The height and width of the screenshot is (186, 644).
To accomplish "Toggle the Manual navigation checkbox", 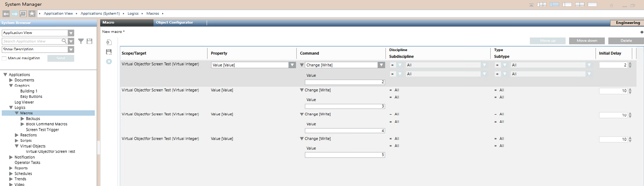I will [4, 58].
